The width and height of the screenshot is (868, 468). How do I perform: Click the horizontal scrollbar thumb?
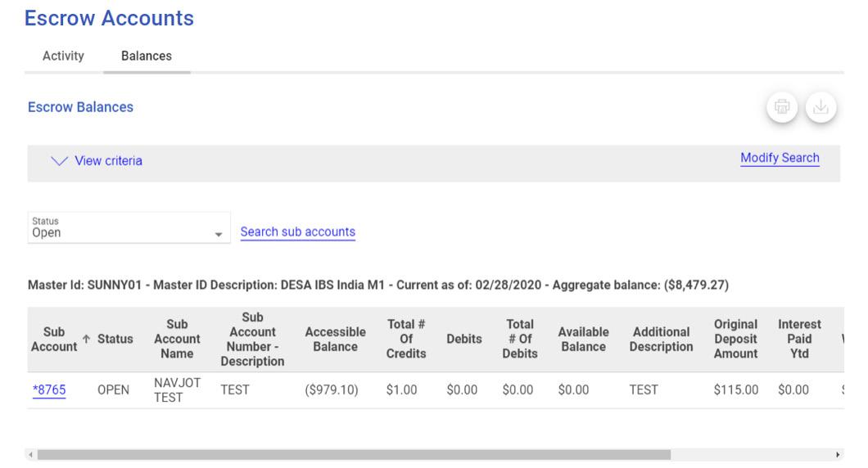pyautogui.click(x=352, y=454)
